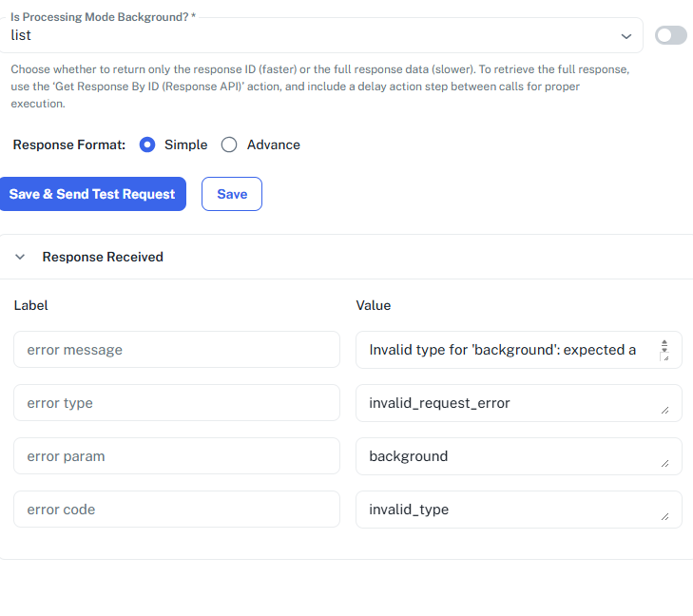The image size is (693, 616).
Task: Click the Invalid type for 'background' value box
Action: pyautogui.click(x=504, y=350)
